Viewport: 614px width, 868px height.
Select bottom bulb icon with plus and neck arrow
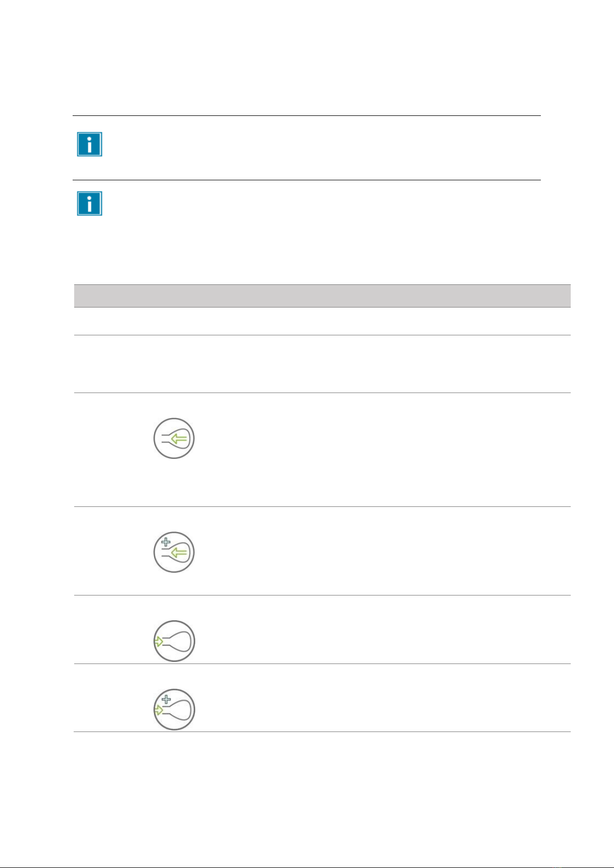[174, 709]
